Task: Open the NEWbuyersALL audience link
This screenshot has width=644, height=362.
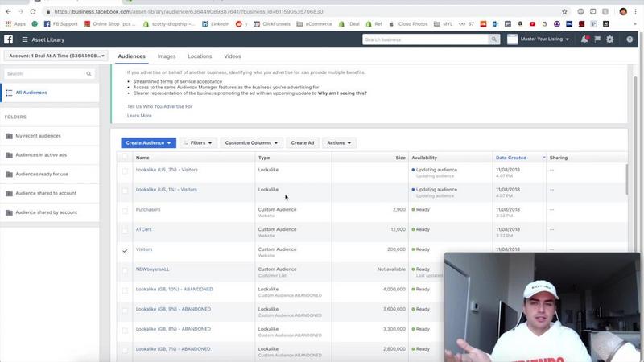Action: [152, 269]
